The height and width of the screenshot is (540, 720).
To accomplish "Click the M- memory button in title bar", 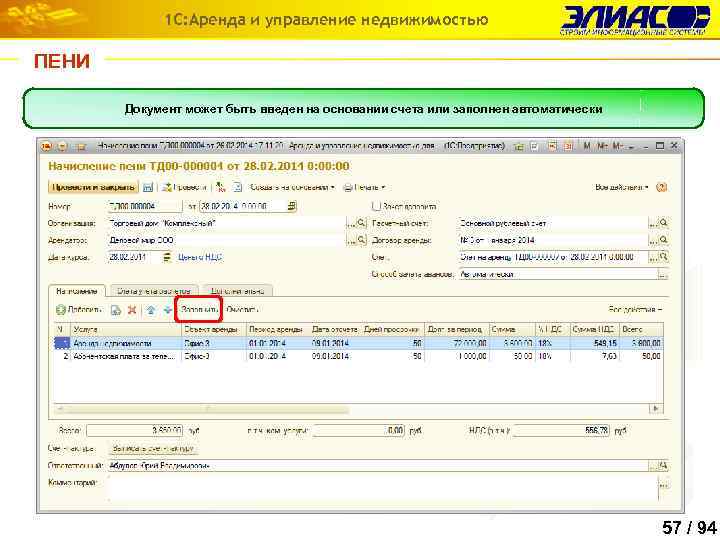I will 618,146.
